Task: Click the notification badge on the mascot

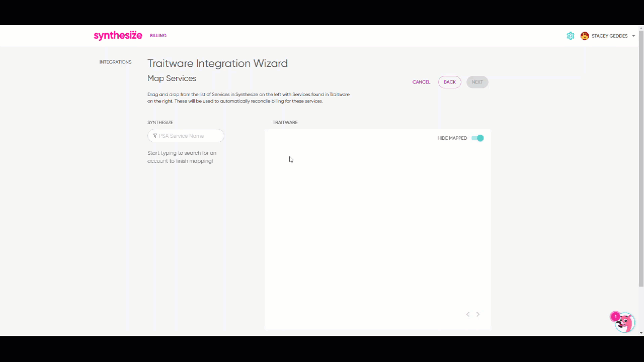Action: (616, 316)
